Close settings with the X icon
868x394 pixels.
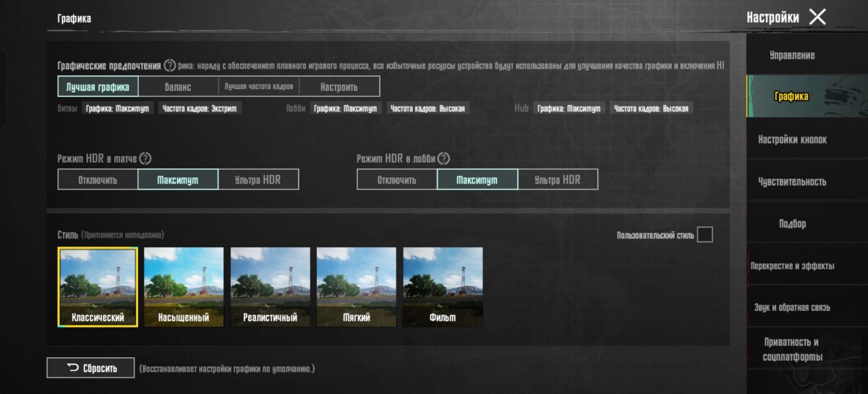tap(817, 17)
